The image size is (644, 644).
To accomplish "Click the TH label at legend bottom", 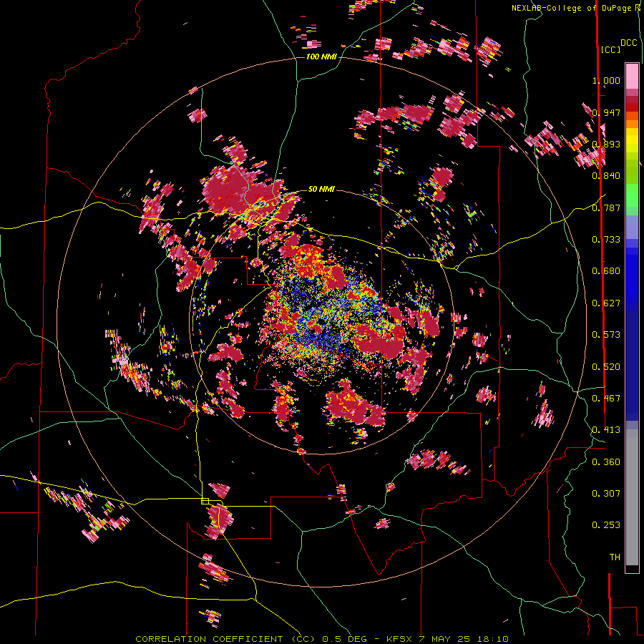I will tap(615, 557).
